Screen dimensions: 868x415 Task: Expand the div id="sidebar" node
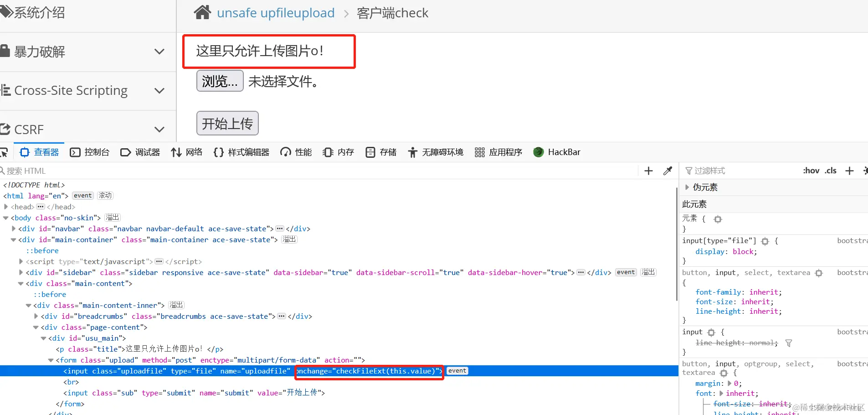coord(21,273)
